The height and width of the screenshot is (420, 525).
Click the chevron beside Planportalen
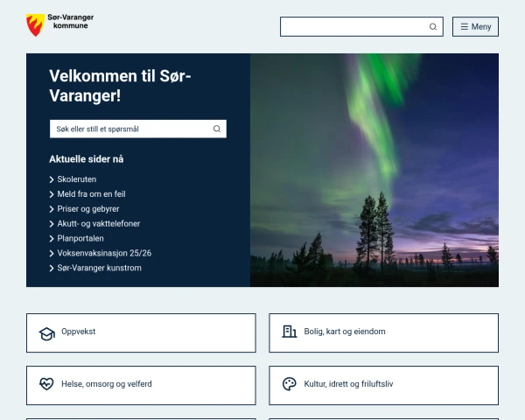pyautogui.click(x=52, y=239)
